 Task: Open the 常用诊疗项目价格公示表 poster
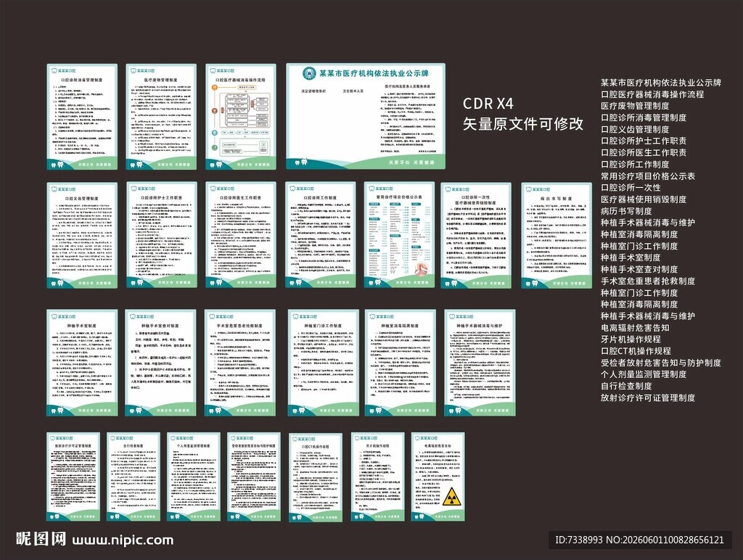coord(399,235)
